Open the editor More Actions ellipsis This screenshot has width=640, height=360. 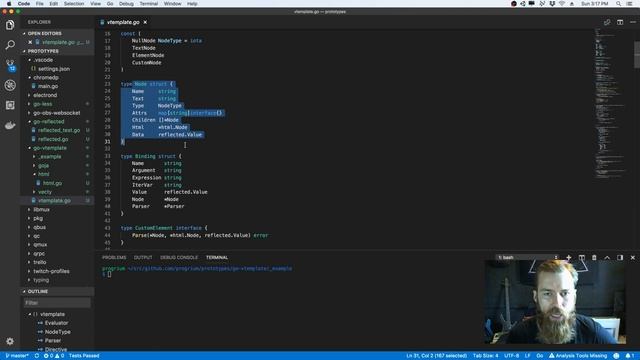(x=633, y=22)
